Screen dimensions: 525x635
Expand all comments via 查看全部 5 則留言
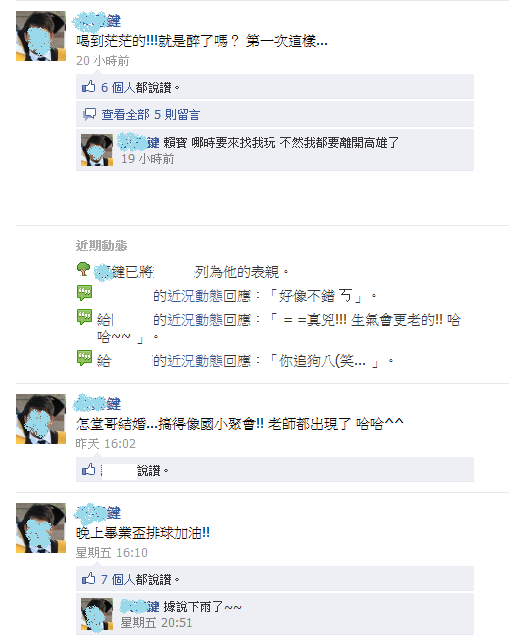tap(151, 115)
